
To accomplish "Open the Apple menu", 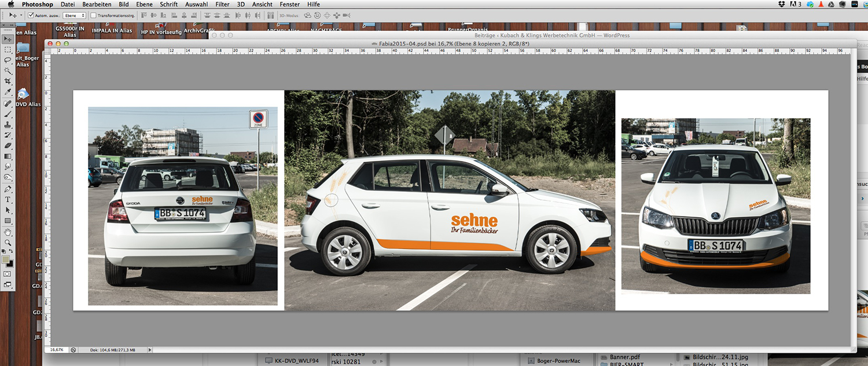I will 10,4.
